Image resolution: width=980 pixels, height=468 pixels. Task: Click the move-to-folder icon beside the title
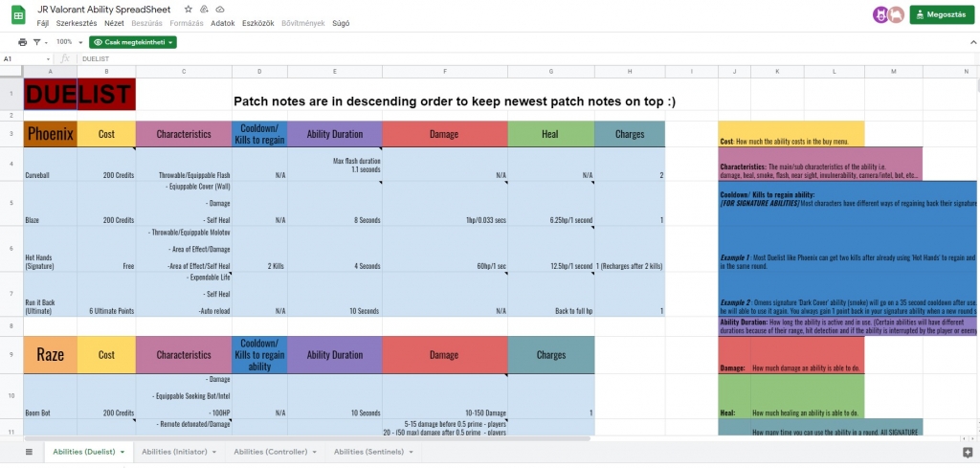point(205,9)
